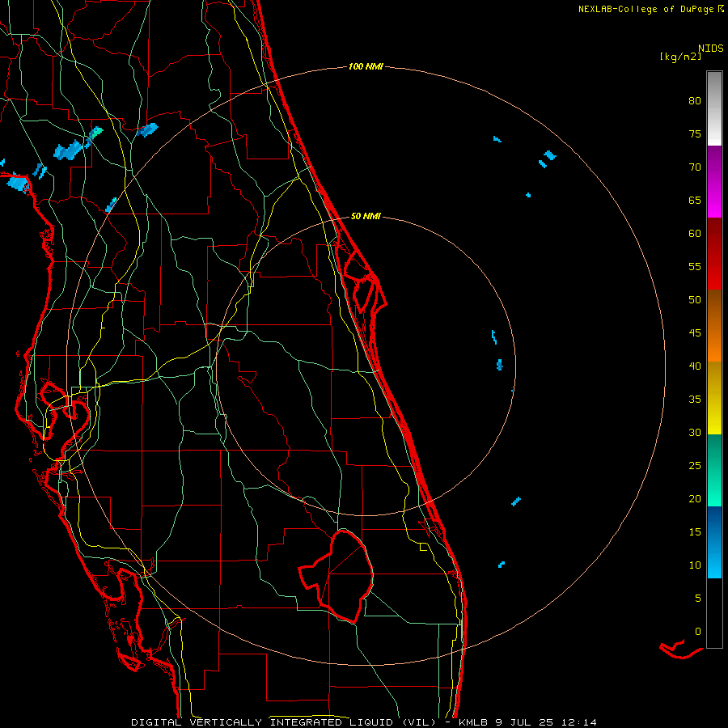
Task: Select the 30 value on the scale
Action: click(695, 432)
